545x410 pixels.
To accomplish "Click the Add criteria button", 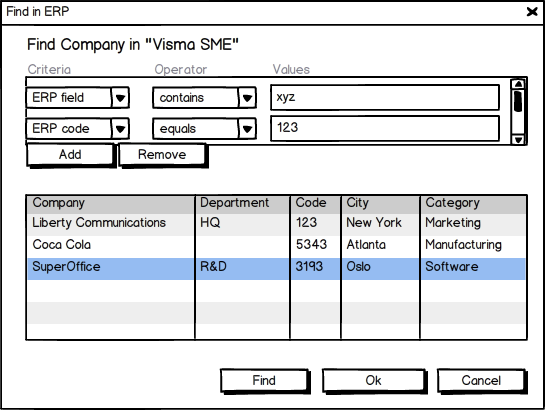I will [x=70, y=155].
